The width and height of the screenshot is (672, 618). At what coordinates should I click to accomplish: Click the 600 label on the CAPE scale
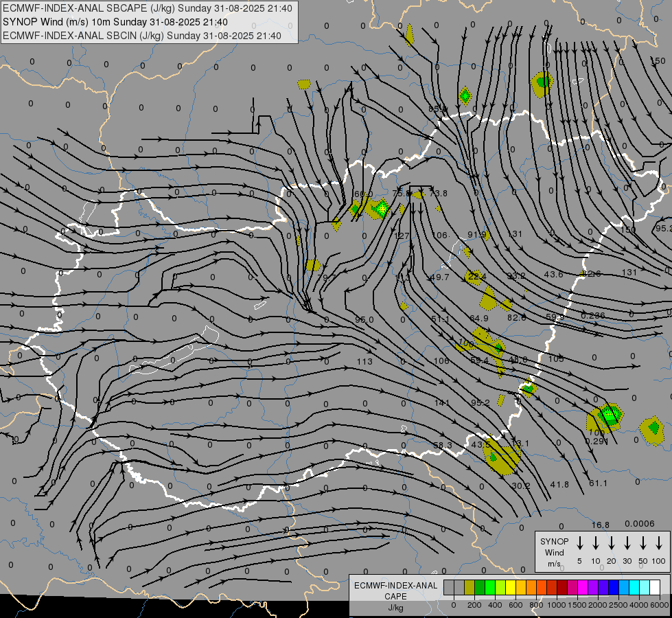[x=515, y=605]
